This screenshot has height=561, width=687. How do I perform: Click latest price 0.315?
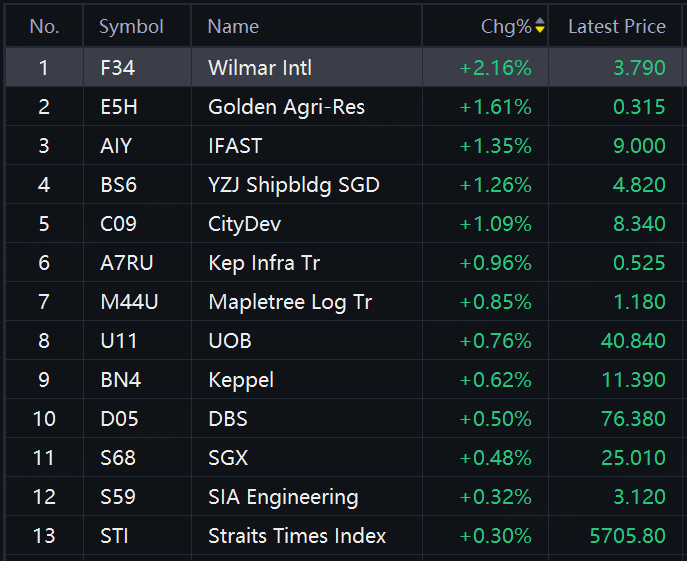[639, 107]
